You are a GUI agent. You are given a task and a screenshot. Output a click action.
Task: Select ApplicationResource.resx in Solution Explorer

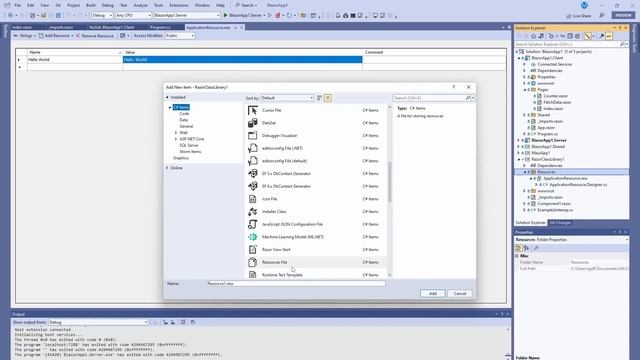pos(565,178)
